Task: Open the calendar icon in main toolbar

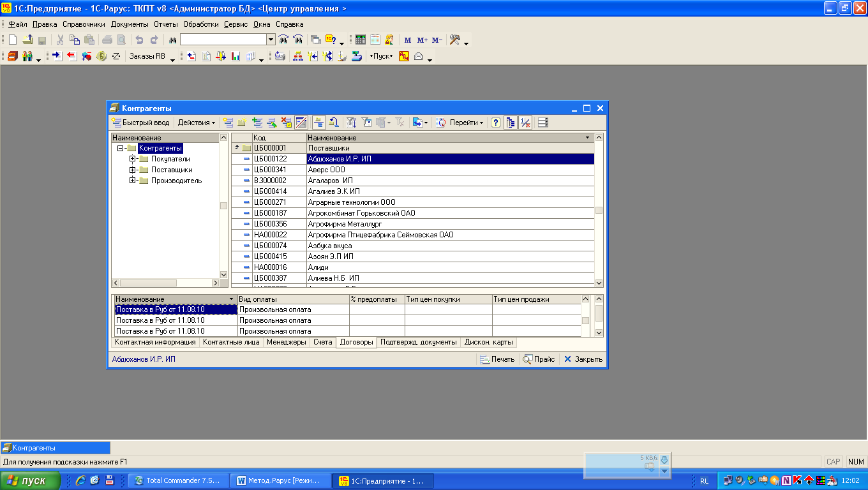Action: coord(375,40)
